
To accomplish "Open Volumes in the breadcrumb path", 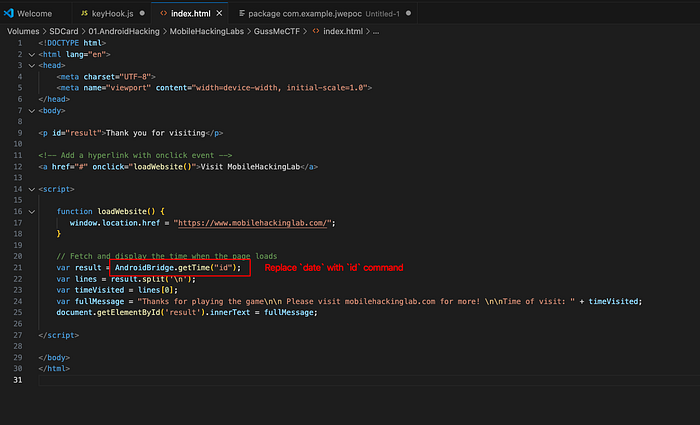I will [23, 31].
